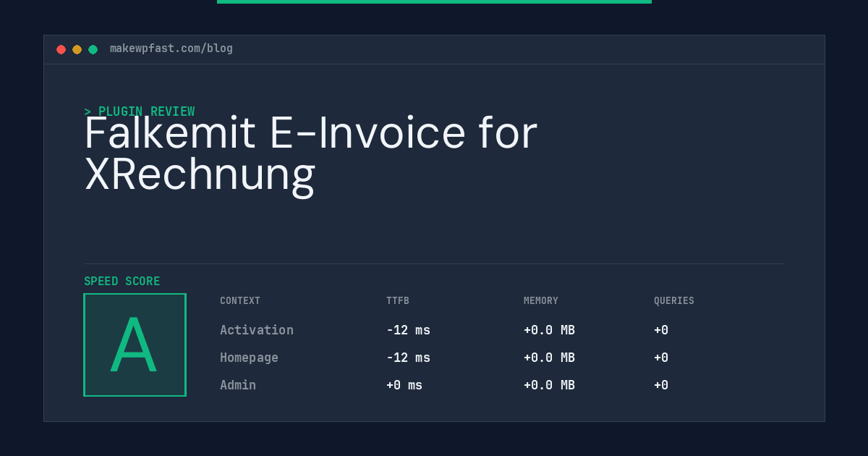Click Admin queries value +0
Viewport: 868px width, 456px height.
click(661, 385)
